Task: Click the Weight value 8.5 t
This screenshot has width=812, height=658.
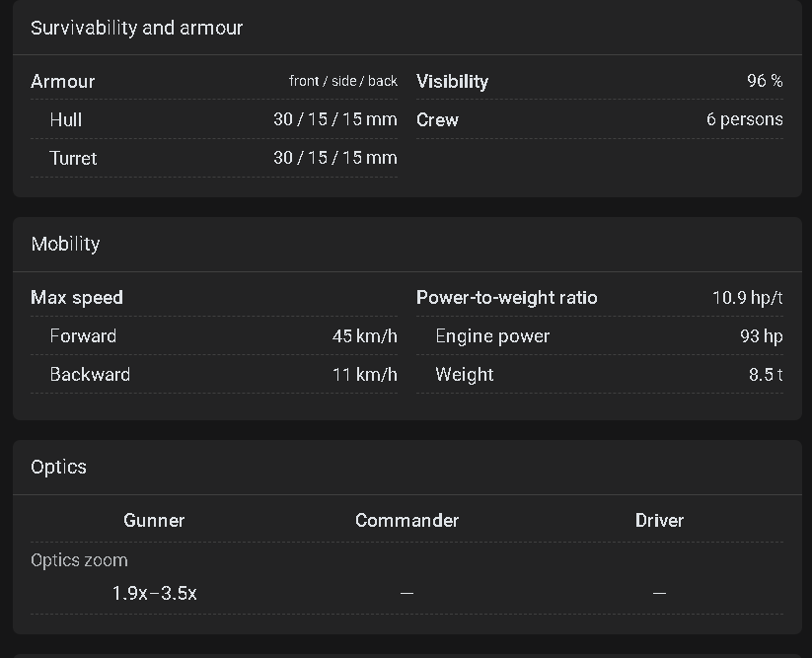Action: click(x=766, y=374)
